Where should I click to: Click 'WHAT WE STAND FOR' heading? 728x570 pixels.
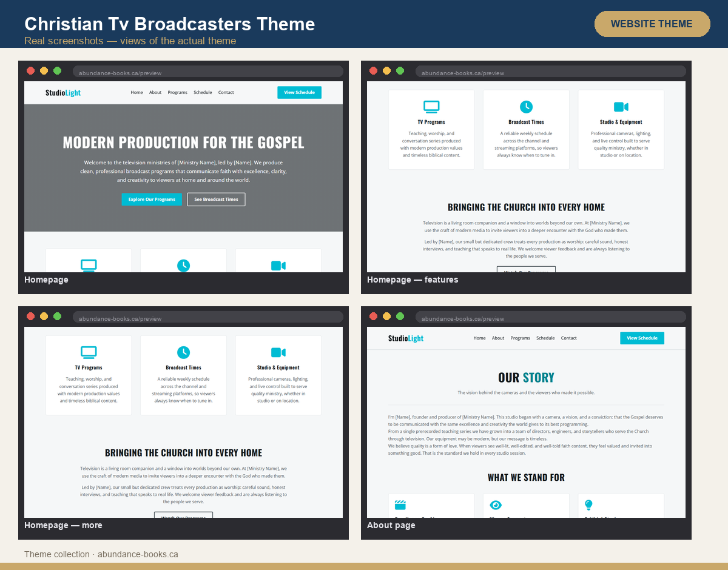click(526, 478)
